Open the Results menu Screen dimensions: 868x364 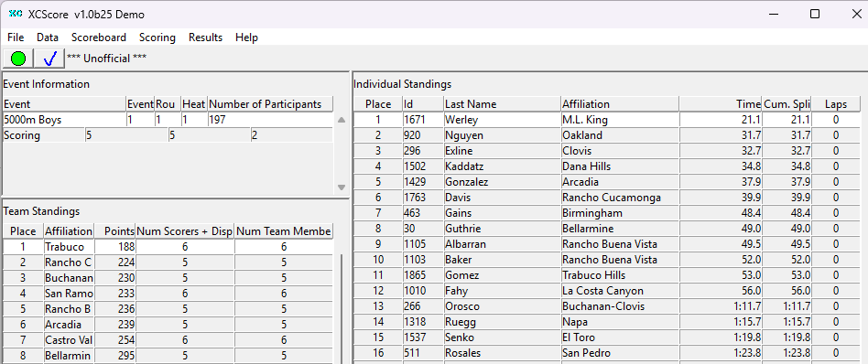[205, 37]
